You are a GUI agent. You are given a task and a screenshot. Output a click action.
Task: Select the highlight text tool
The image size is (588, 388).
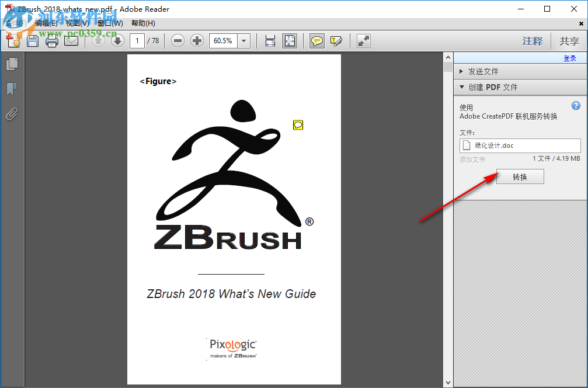point(336,40)
